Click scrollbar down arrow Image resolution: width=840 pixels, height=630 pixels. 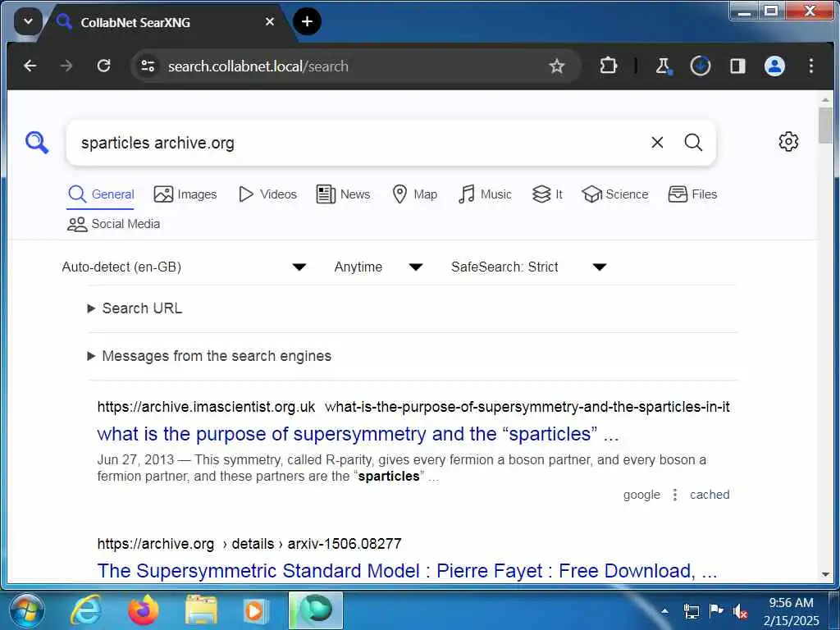[x=825, y=574]
